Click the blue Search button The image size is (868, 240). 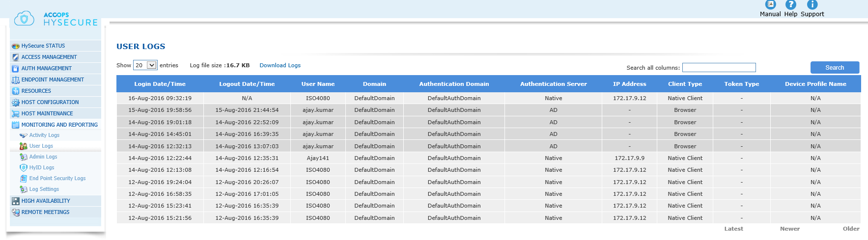tap(835, 68)
